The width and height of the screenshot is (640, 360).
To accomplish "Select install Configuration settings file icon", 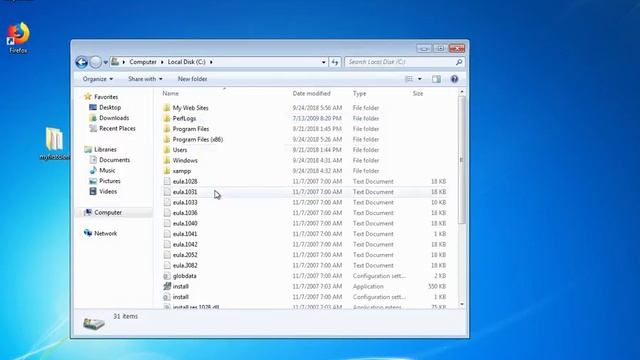I will pos(167,297).
